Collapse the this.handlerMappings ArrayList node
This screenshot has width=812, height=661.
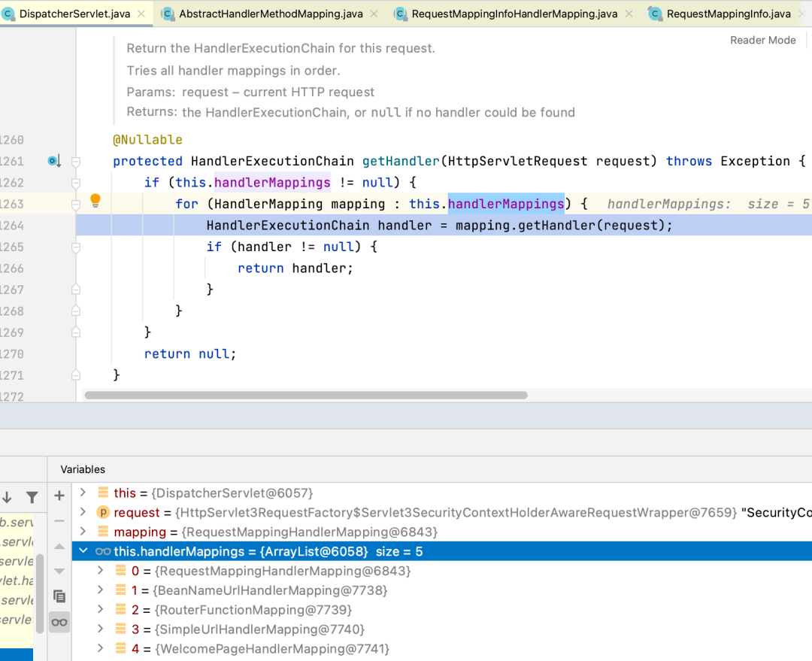pos(83,551)
